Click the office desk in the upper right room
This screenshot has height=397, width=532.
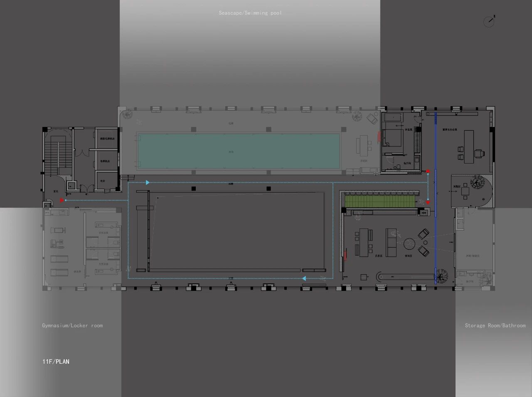469,146
